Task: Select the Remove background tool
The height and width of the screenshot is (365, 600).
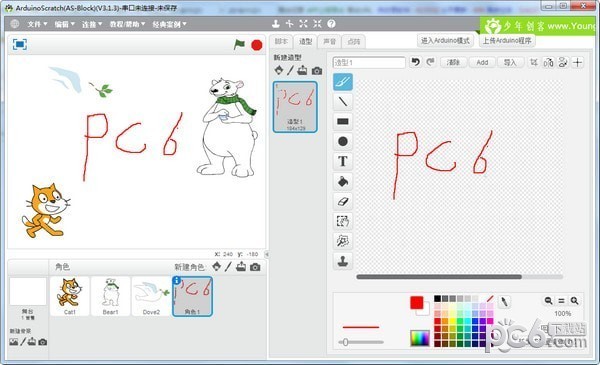Action: [342, 241]
